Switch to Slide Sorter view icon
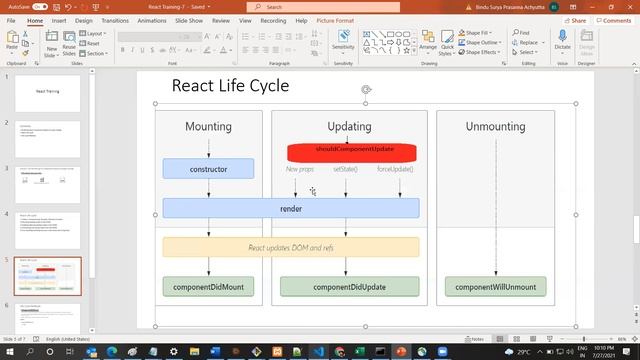The height and width of the screenshot is (360, 640). (516, 339)
